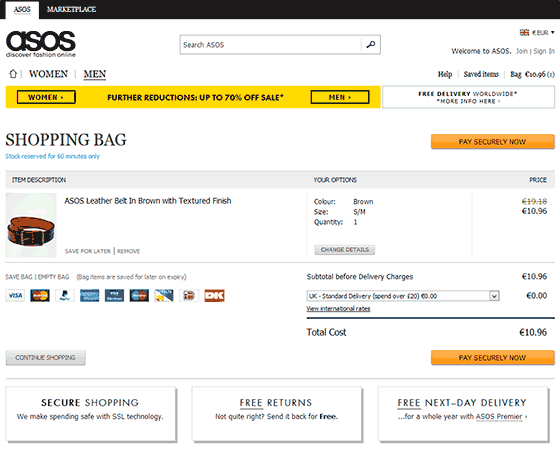Click the search magnifier icon
The height and width of the screenshot is (450, 560).
(x=371, y=45)
